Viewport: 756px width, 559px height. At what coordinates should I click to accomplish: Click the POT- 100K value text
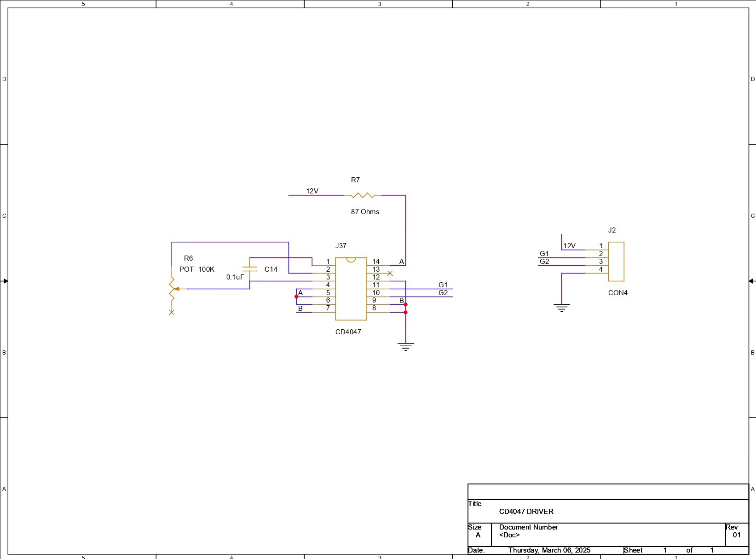pos(196,269)
